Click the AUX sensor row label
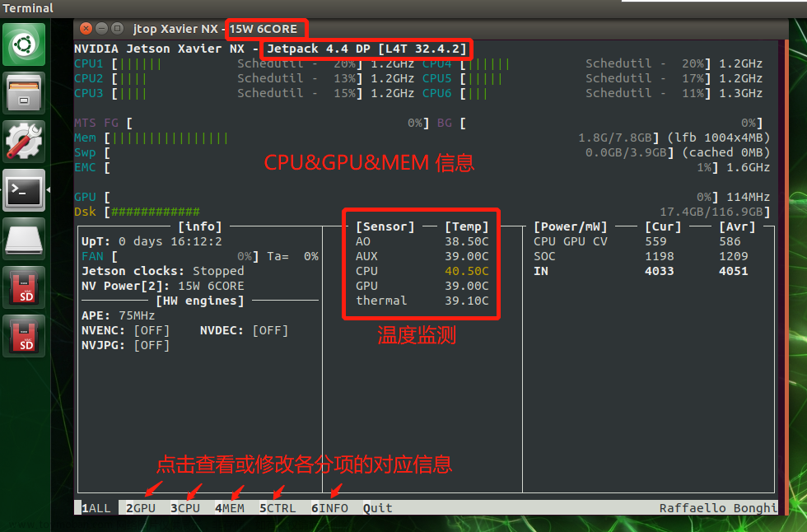Image resolution: width=807 pixels, height=532 pixels. point(366,256)
